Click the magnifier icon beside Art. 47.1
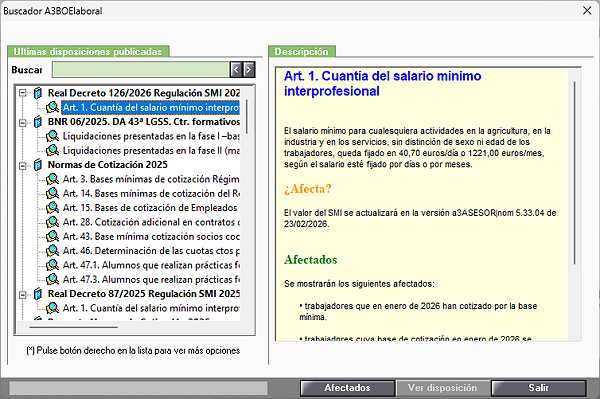The height and width of the screenshot is (399, 600). 52,265
